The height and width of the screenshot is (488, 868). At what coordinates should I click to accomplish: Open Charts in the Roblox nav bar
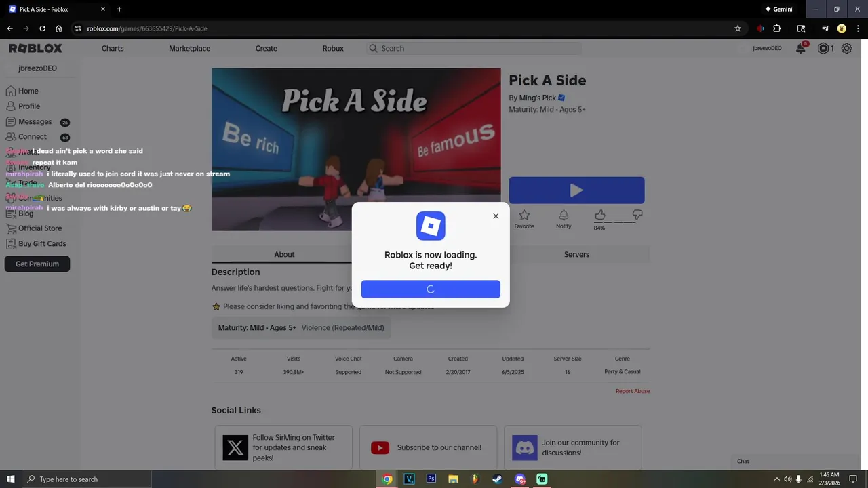point(113,48)
